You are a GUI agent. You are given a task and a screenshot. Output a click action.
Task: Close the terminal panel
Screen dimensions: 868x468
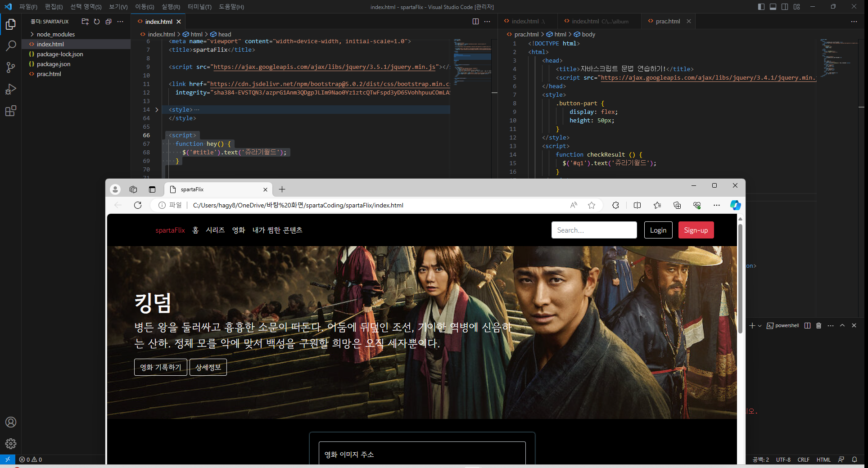click(854, 325)
